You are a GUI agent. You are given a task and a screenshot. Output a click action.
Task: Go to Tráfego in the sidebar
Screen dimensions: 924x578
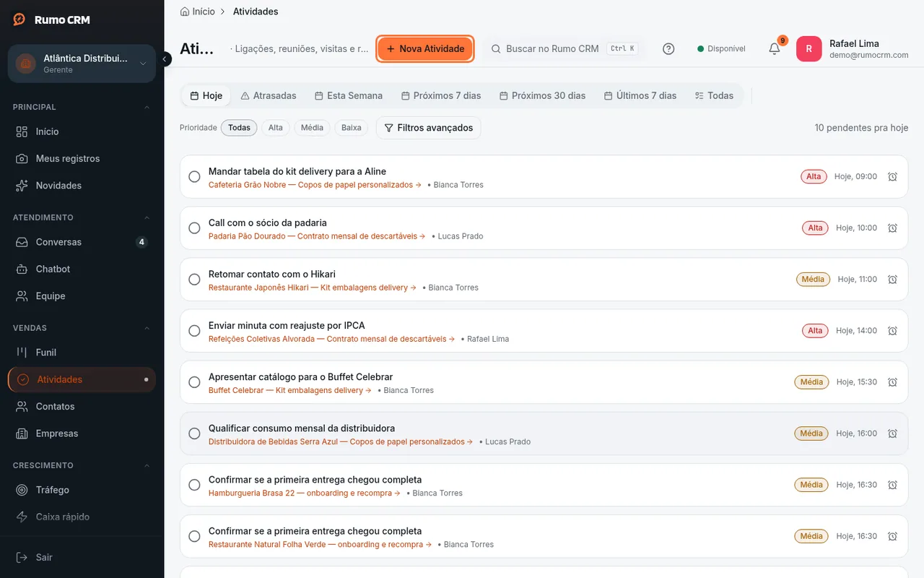(82, 490)
